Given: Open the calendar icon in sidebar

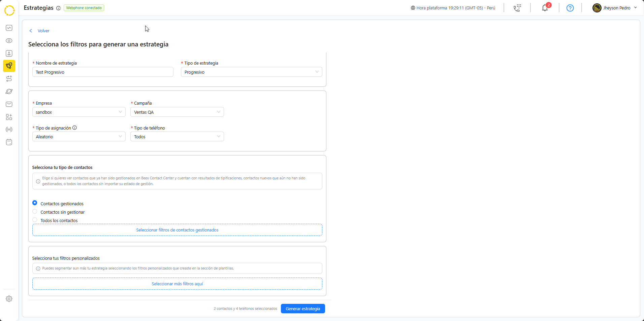Looking at the screenshot, I should tap(9, 142).
